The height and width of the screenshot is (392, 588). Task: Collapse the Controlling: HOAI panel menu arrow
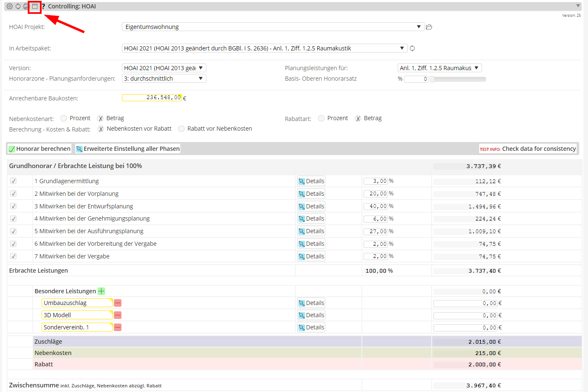(x=578, y=6)
